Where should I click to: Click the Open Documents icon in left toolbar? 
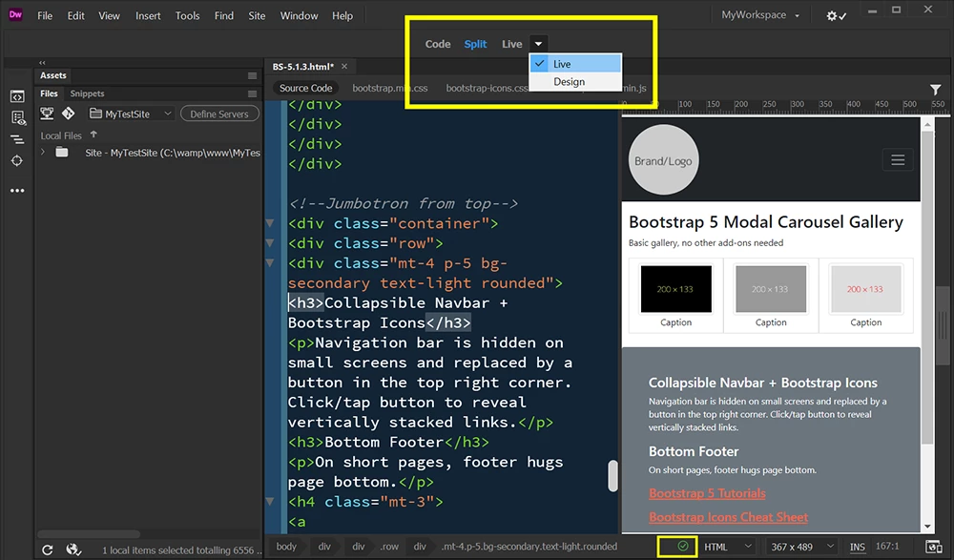[x=17, y=96]
